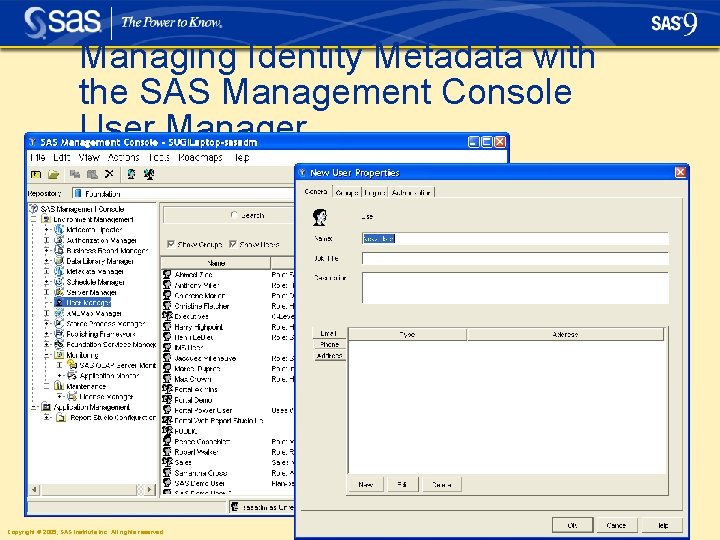720x540 pixels.
Task: Select Publishing Framework tree node
Action: (101, 334)
